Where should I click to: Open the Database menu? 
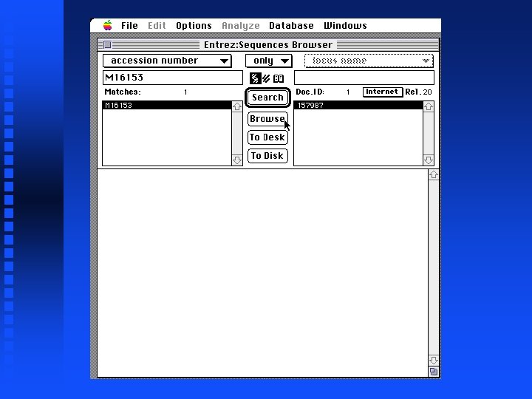point(291,26)
